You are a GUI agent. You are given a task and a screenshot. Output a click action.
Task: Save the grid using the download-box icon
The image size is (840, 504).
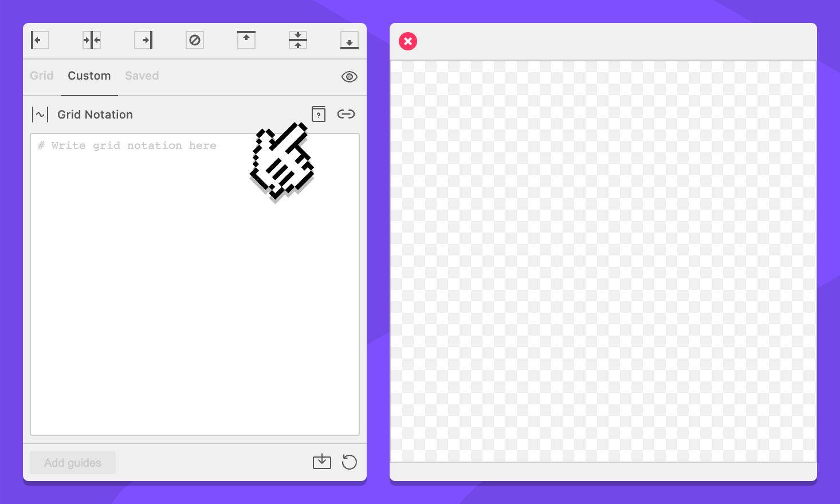322,462
